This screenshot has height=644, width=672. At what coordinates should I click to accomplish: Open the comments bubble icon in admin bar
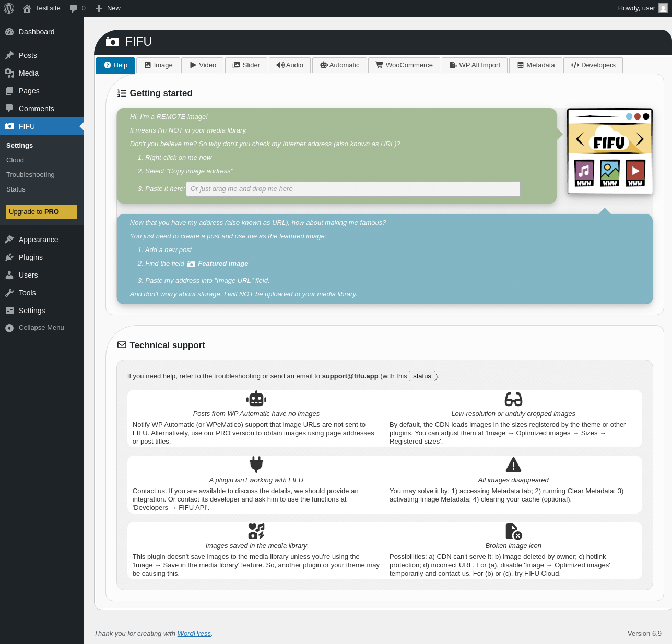tap(74, 8)
